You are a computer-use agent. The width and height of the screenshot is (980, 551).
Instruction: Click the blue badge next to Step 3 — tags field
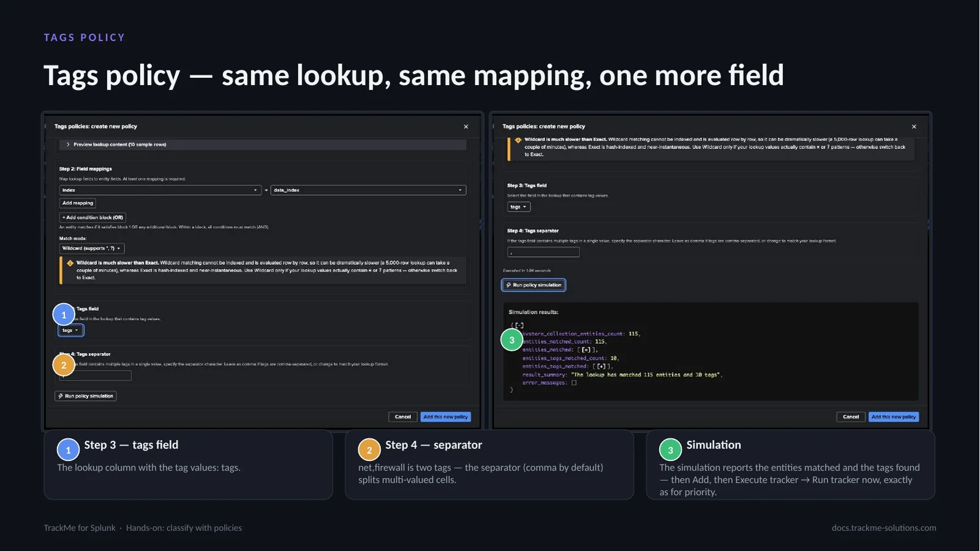pos(68,449)
